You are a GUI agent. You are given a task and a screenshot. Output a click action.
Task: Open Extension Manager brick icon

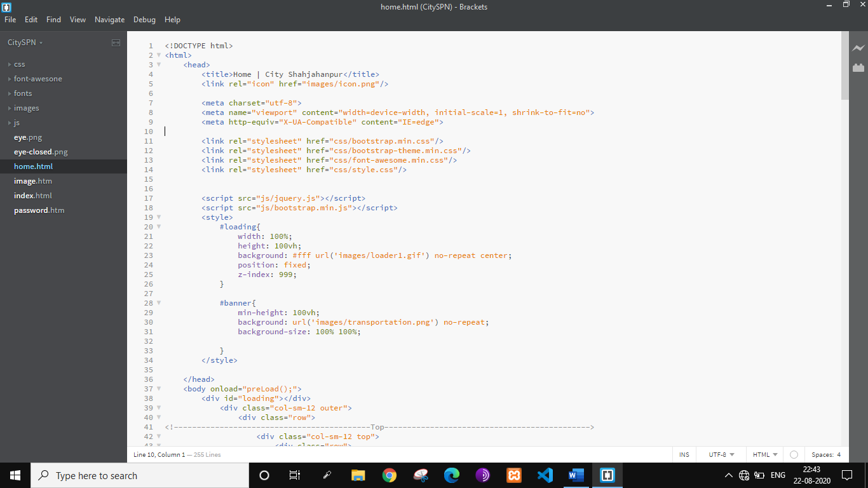click(x=858, y=67)
